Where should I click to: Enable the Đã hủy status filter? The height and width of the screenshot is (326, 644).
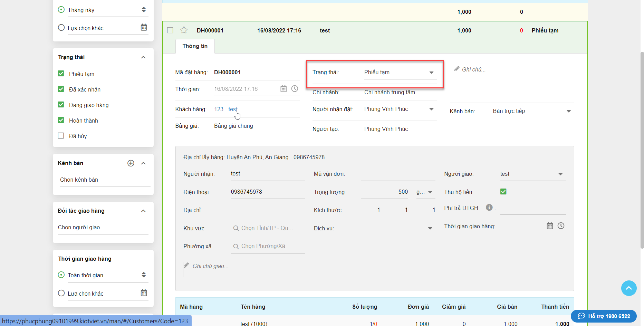pos(61,136)
